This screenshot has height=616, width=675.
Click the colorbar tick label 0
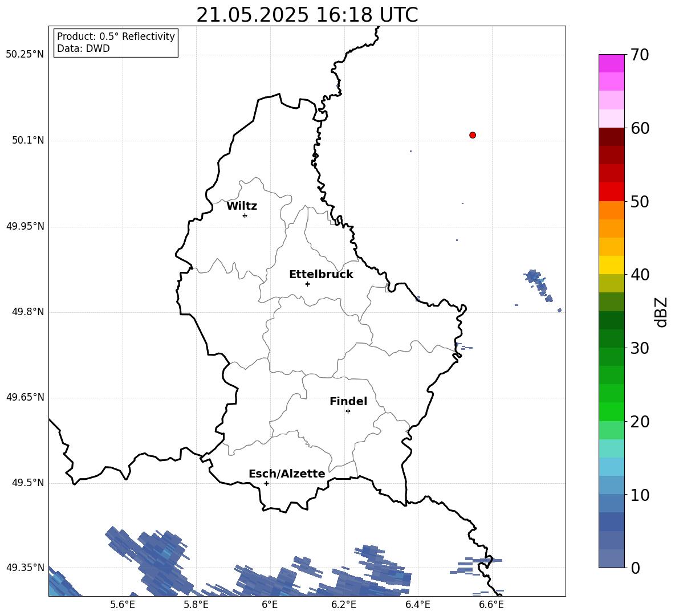click(635, 568)
